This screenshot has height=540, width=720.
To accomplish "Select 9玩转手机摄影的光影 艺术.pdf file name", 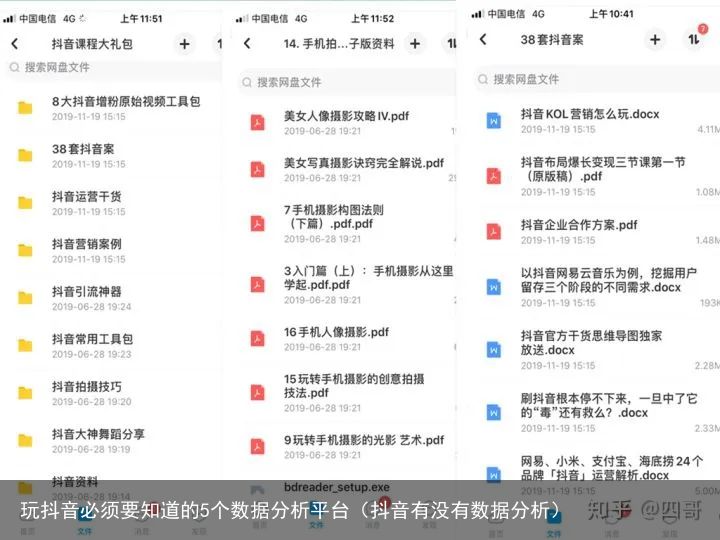I will coord(364,440).
